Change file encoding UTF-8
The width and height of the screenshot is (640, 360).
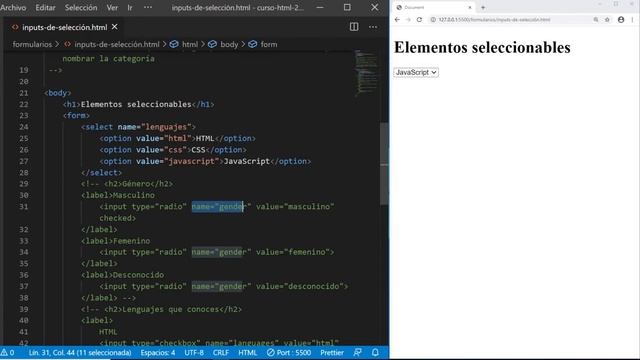(194, 353)
